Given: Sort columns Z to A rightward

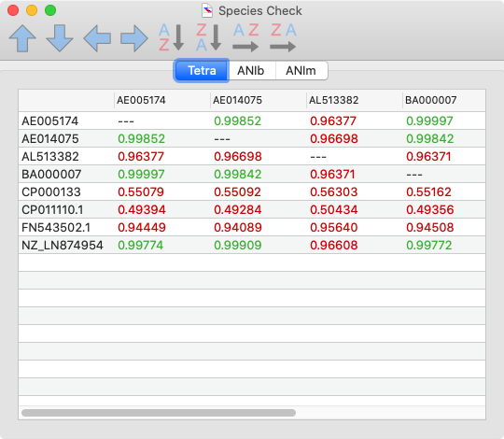Looking at the screenshot, I should 284,37.
